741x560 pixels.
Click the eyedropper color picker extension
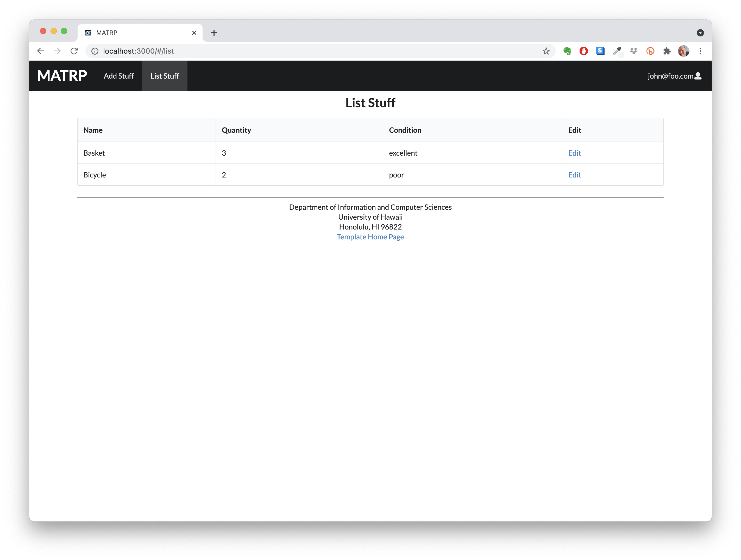(617, 51)
